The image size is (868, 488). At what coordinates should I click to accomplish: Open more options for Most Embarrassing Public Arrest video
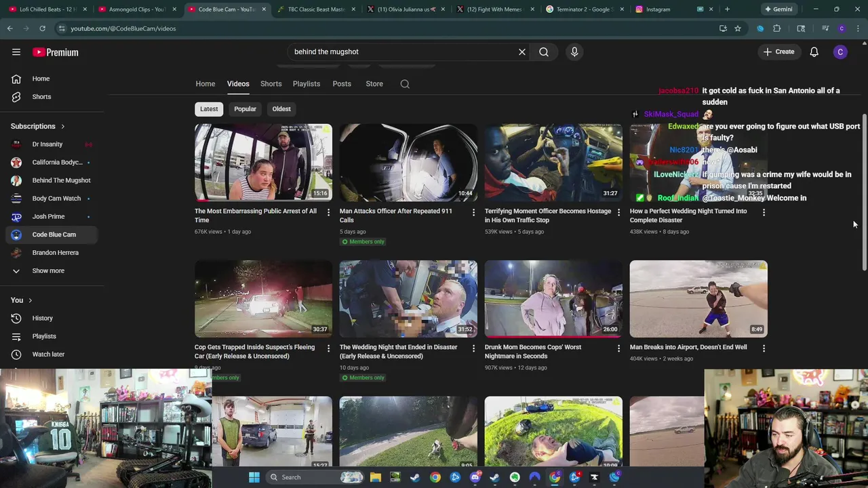(x=328, y=212)
